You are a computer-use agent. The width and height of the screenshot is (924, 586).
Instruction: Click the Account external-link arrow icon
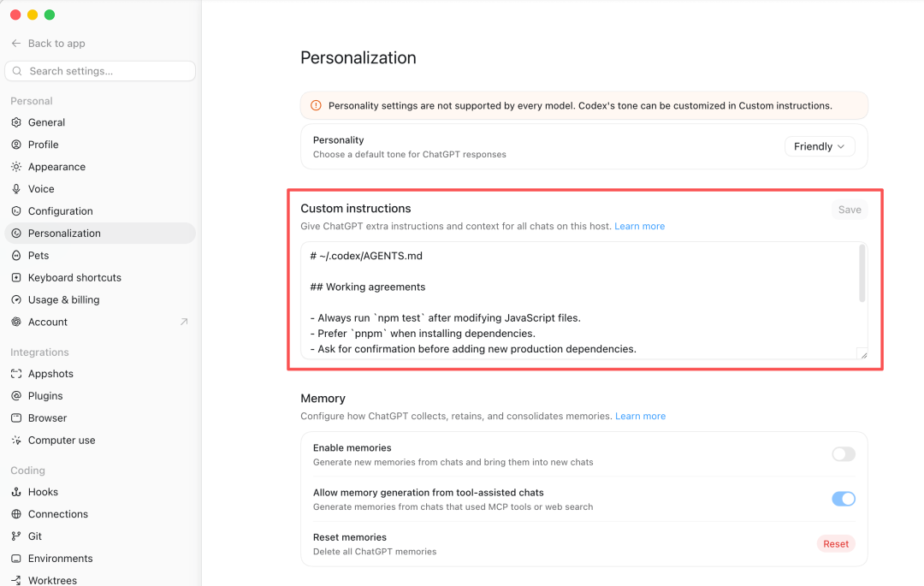pyautogui.click(x=184, y=322)
